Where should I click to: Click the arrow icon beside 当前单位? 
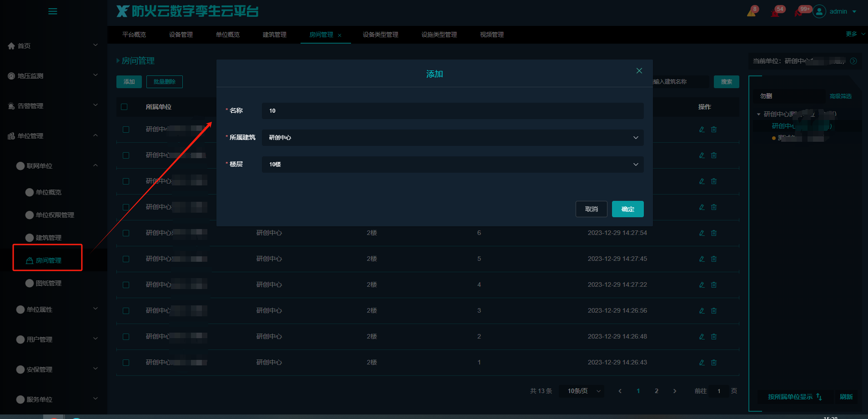[x=853, y=61]
